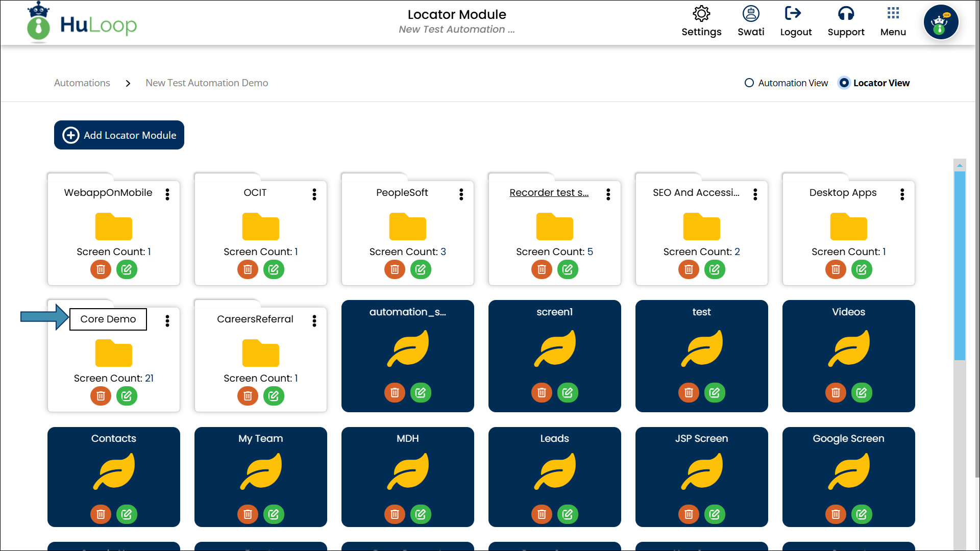Open Settings gear icon
The image size is (980, 551).
(701, 14)
